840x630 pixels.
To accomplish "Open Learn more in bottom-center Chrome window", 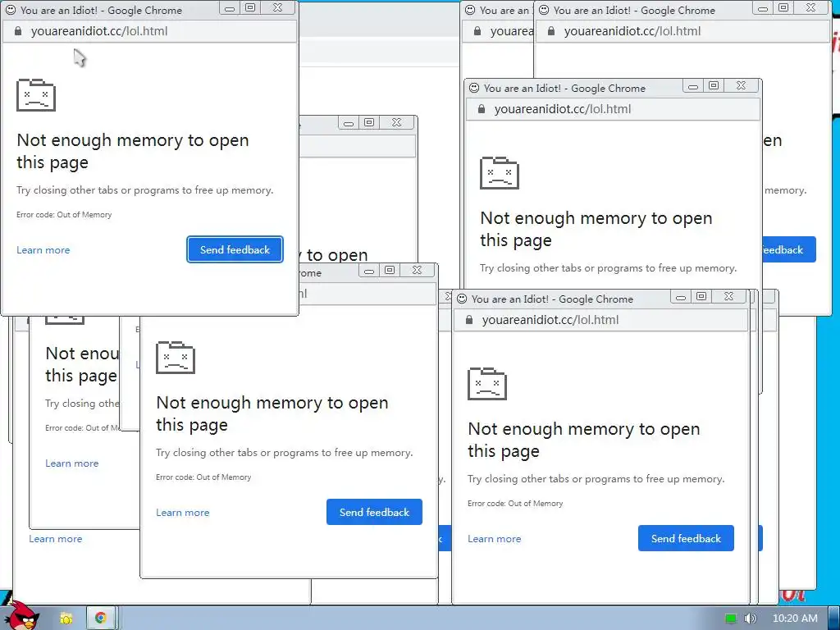I will (182, 513).
